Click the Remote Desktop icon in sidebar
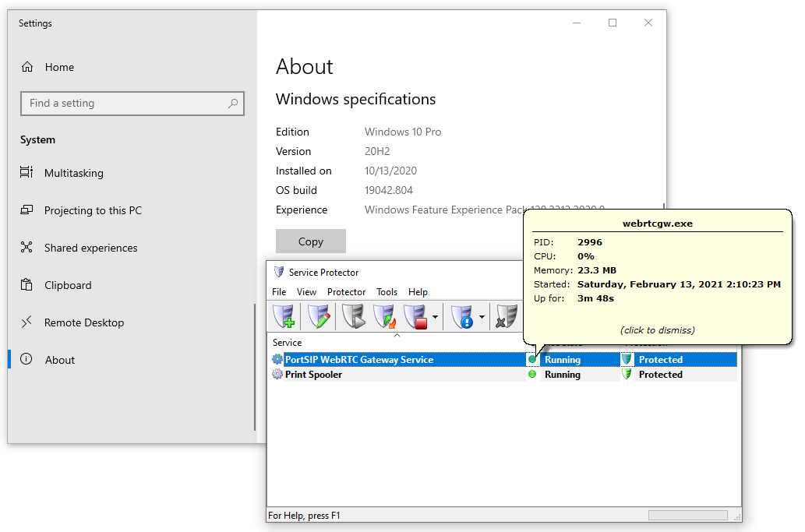 26,322
